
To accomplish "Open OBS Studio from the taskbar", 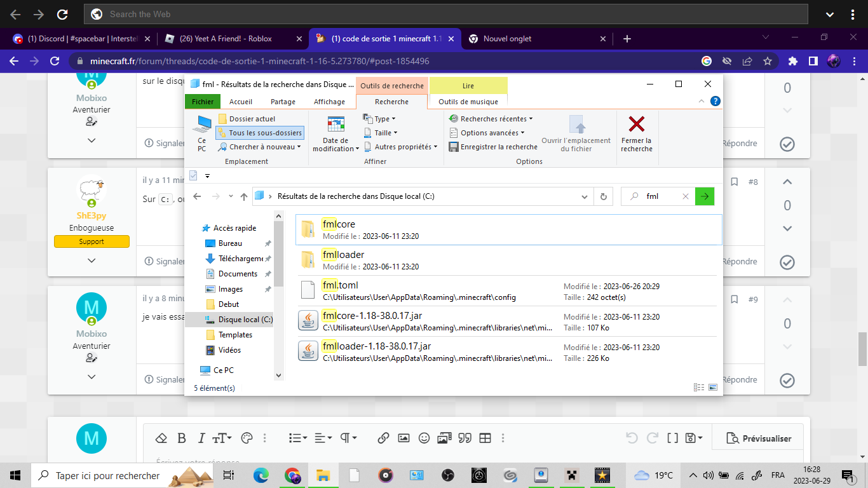I will pos(447,475).
